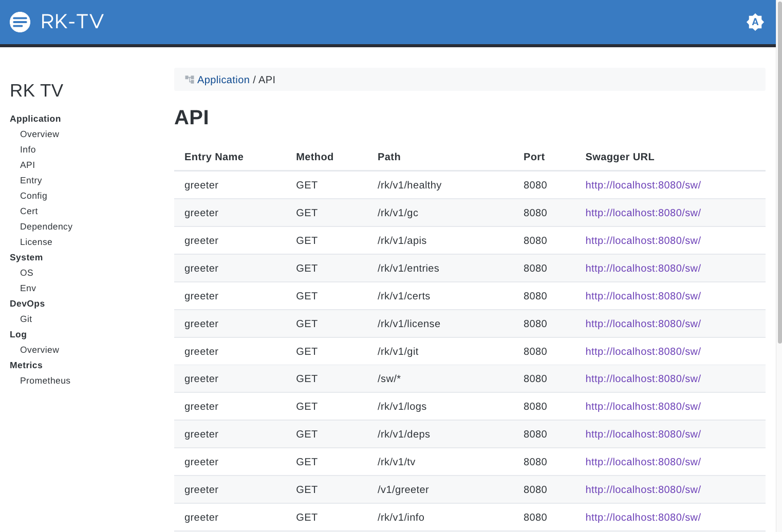Open Config page from sidebar
Viewport: 782px width, 532px height.
tap(33, 196)
